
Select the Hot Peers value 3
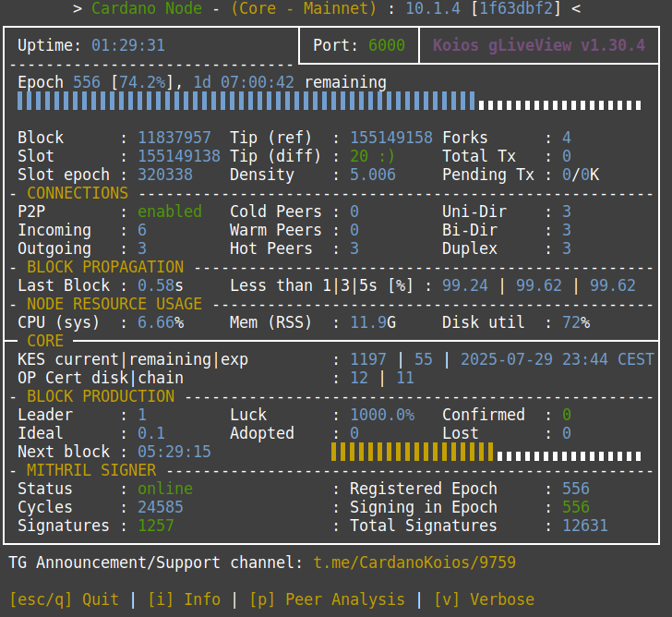point(354,248)
